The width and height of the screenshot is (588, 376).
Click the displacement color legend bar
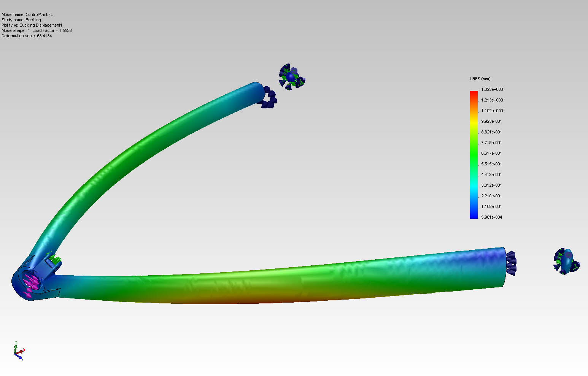(x=474, y=155)
